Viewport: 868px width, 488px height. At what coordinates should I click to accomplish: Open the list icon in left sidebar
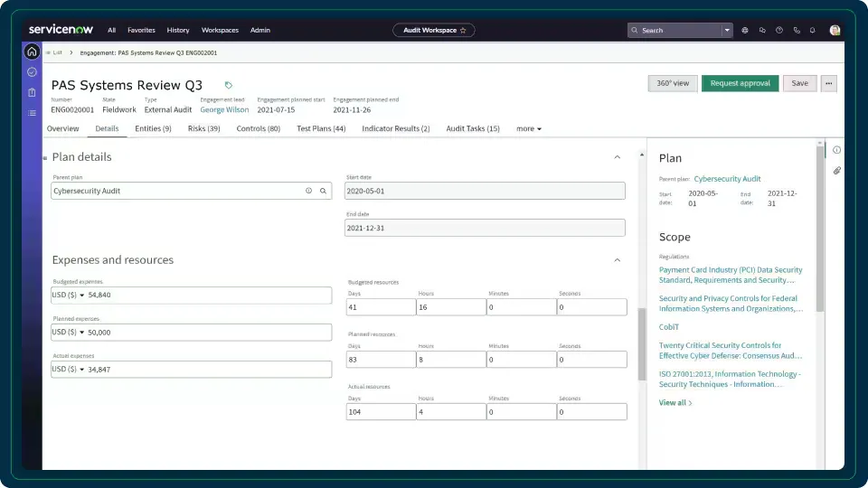(x=33, y=113)
